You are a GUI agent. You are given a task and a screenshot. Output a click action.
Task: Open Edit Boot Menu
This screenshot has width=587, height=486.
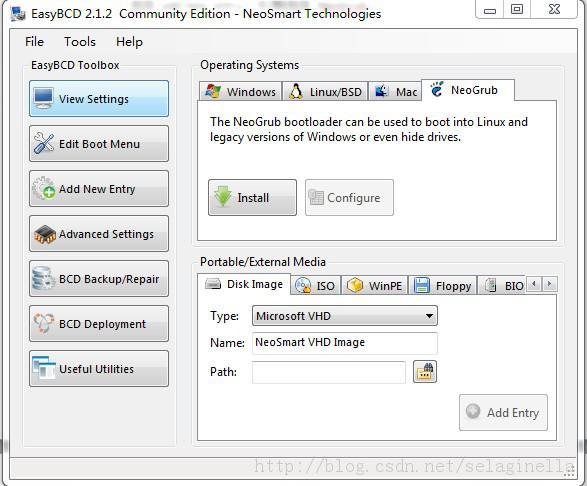pyautogui.click(x=99, y=144)
